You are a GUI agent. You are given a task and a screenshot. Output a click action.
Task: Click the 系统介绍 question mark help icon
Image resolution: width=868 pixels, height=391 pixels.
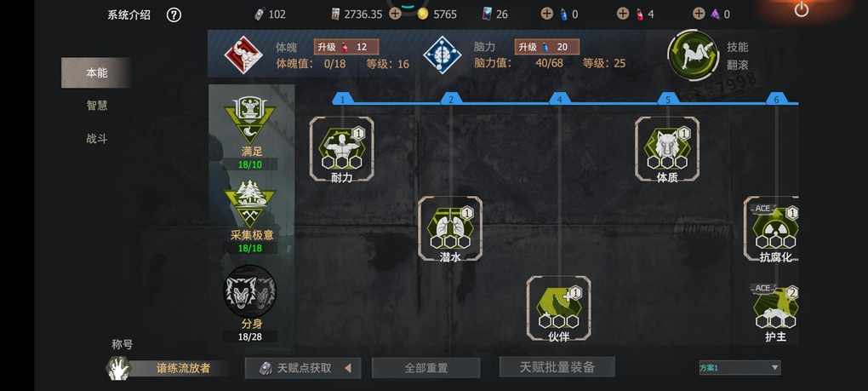tap(174, 15)
